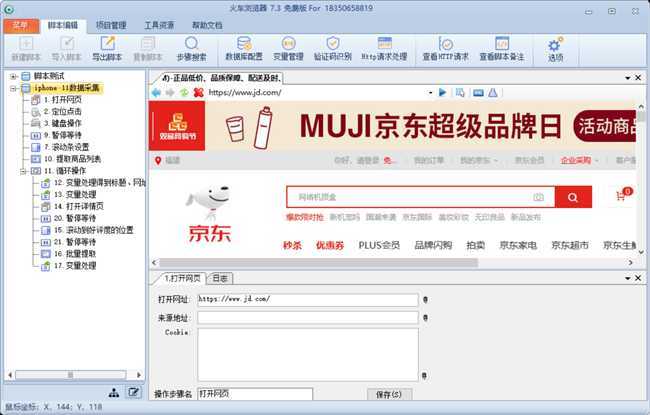
Task: Open the browser panel tab list dropdown arrow
Action: coord(628,78)
